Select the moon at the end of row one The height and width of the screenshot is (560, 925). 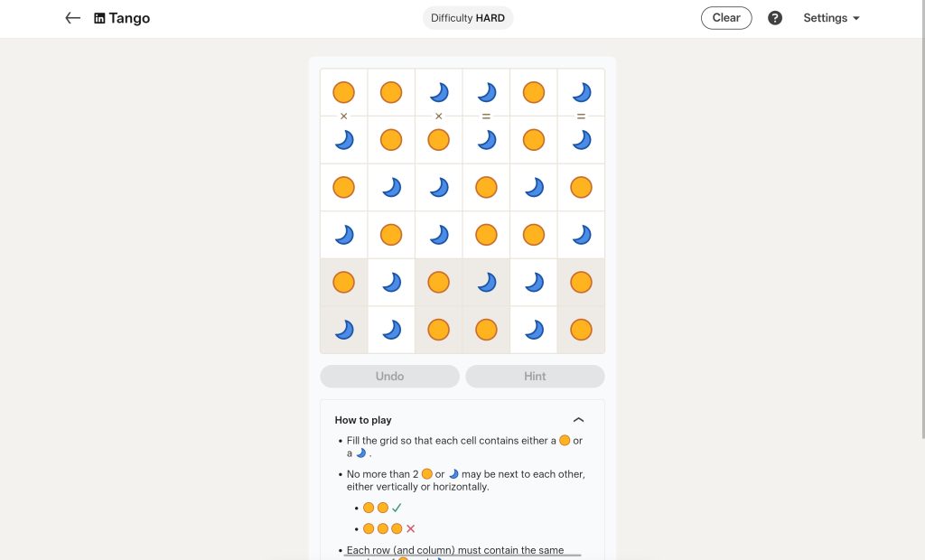[x=581, y=92]
